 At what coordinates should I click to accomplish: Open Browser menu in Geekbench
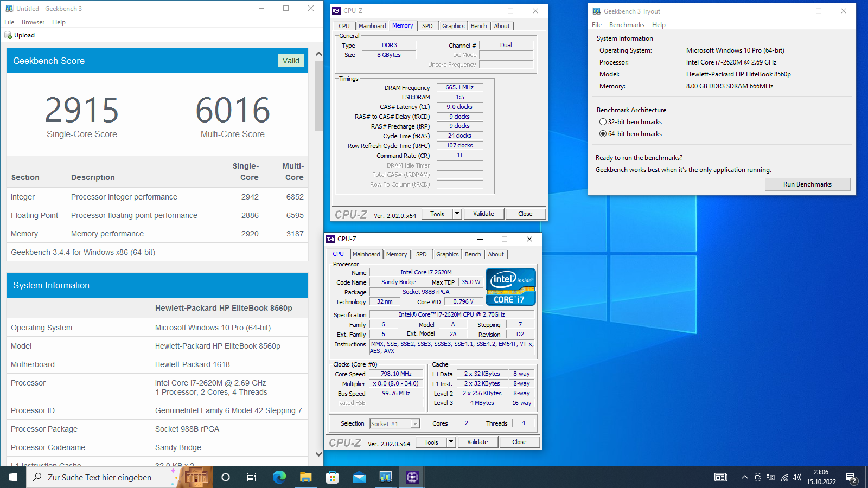[33, 22]
